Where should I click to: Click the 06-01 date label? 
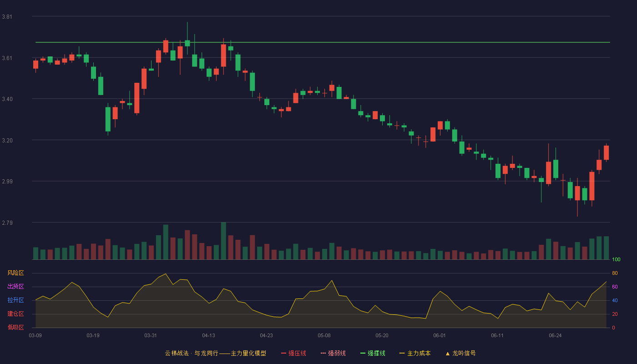click(440, 335)
